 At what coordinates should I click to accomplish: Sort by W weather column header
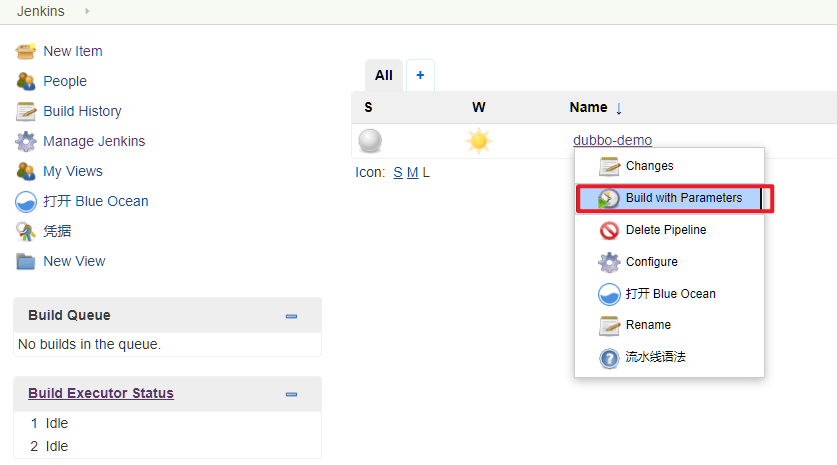(479, 107)
